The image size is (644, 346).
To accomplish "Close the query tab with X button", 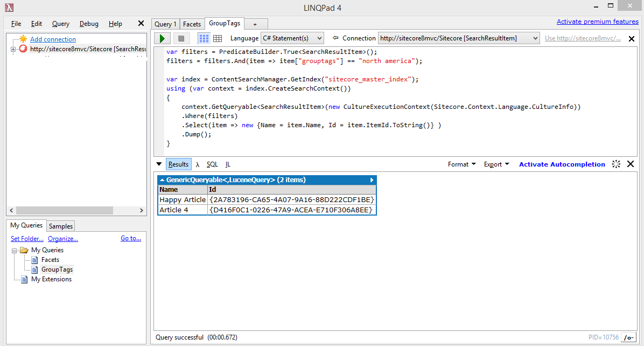I will pos(632,39).
